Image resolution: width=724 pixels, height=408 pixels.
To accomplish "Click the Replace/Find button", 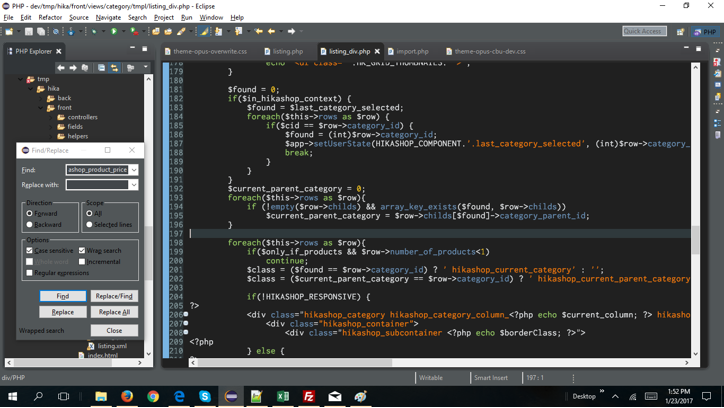I will tap(114, 296).
